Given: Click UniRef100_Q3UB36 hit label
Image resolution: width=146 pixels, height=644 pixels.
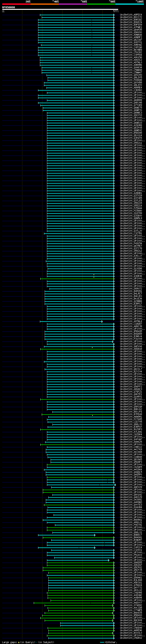Looking at the screenshot, I should pyautogui.click(x=131, y=276).
